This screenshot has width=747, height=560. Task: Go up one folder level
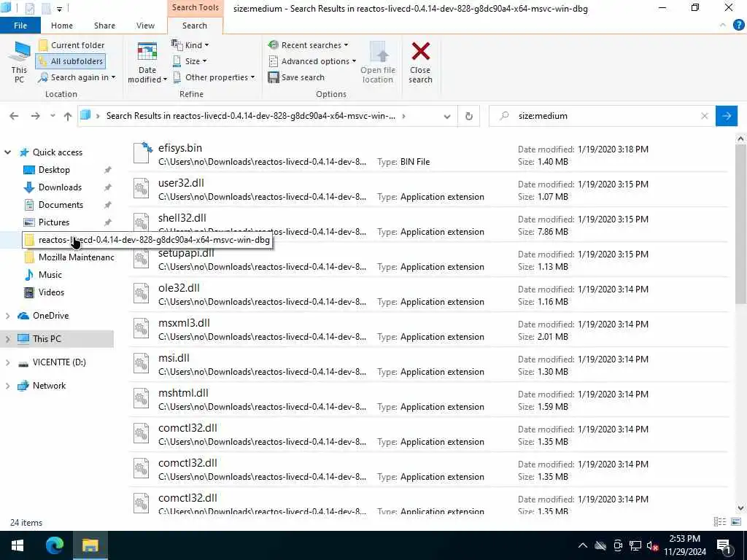pos(68,116)
